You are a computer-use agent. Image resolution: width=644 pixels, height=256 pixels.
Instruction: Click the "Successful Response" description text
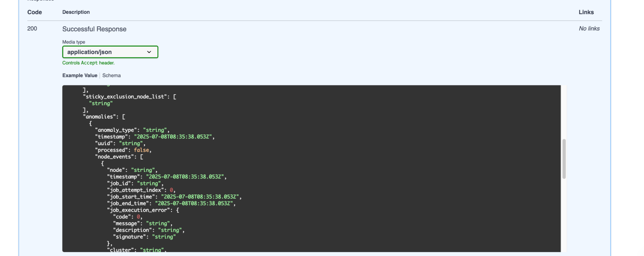94,29
